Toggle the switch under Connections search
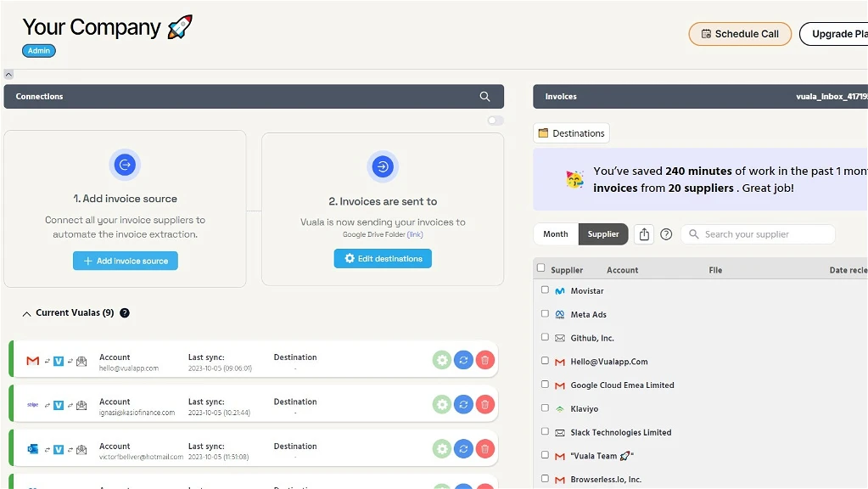Screen dimensions: 868x489 pyautogui.click(x=496, y=121)
